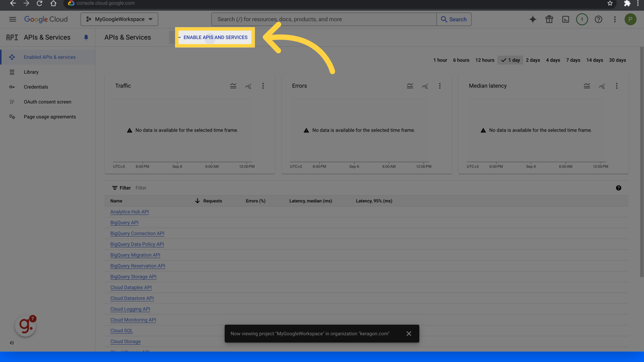The height and width of the screenshot is (362, 644).
Task: Select the 1 day time range
Action: (510, 60)
